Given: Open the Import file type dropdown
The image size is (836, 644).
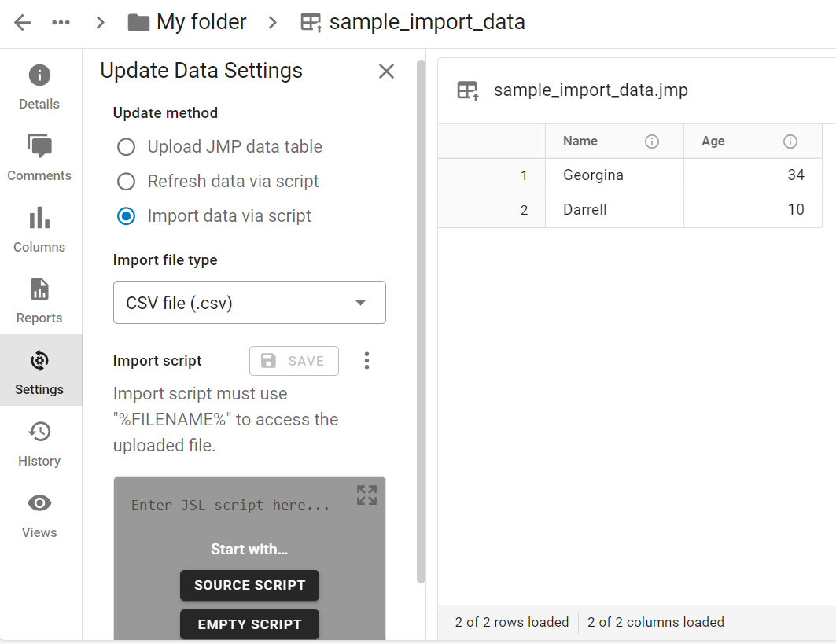Looking at the screenshot, I should pyautogui.click(x=249, y=303).
